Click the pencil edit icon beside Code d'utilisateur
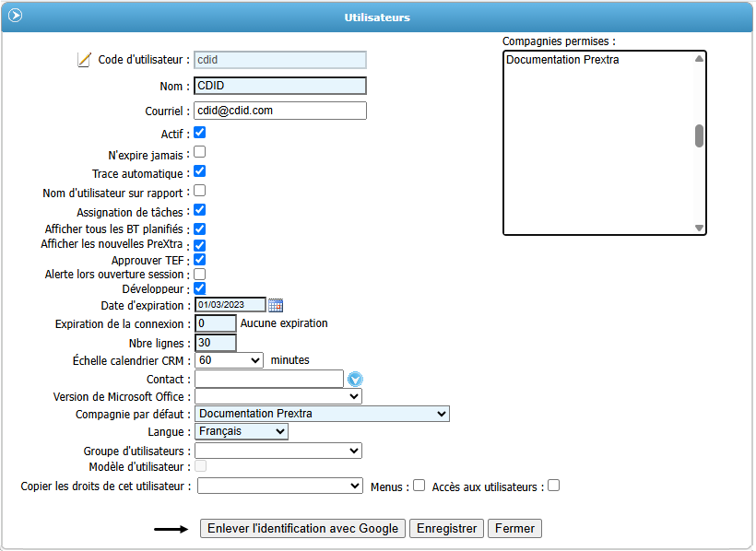The image size is (756, 551). 84,60
